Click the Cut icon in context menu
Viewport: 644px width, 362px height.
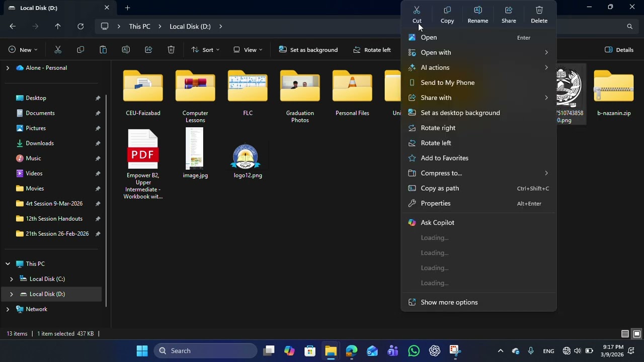tap(417, 15)
